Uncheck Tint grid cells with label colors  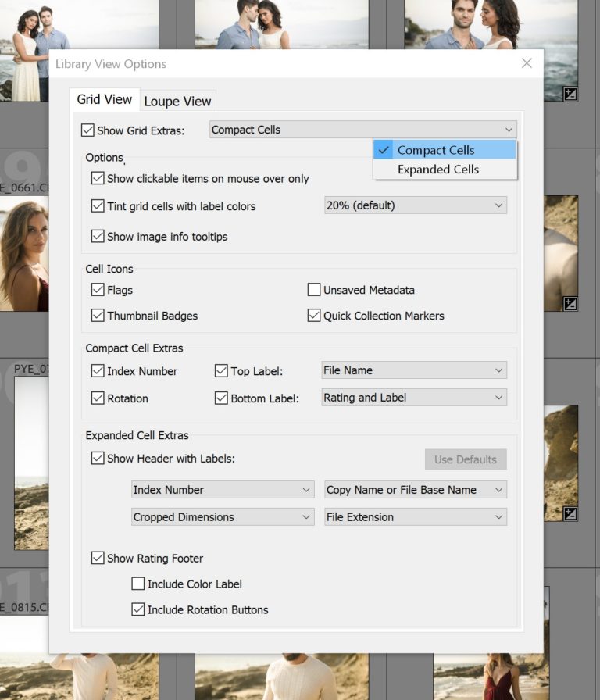(98, 205)
